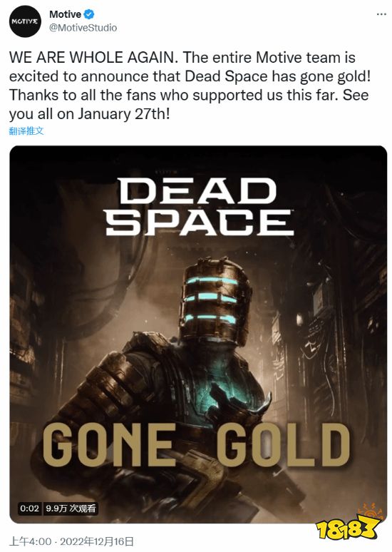Click the word GOLD in the video overlay
This screenshot has height=552, width=392.
[x=283, y=444]
